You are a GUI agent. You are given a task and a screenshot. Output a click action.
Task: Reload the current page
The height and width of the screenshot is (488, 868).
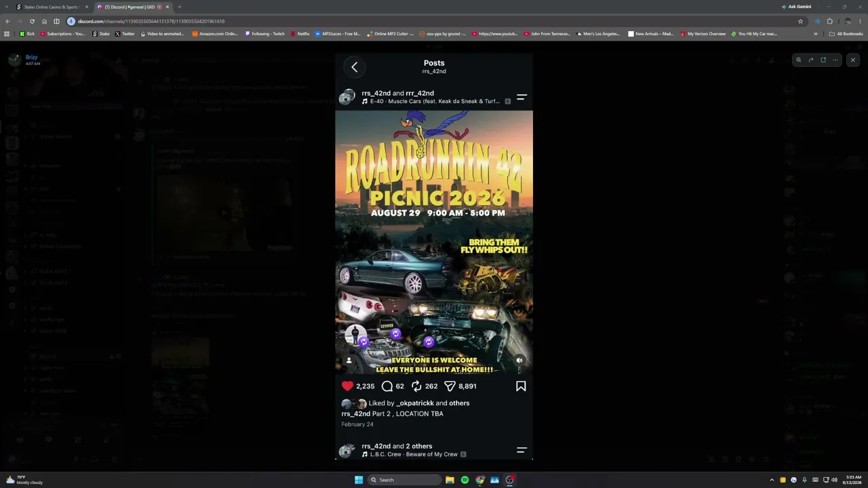(x=32, y=21)
